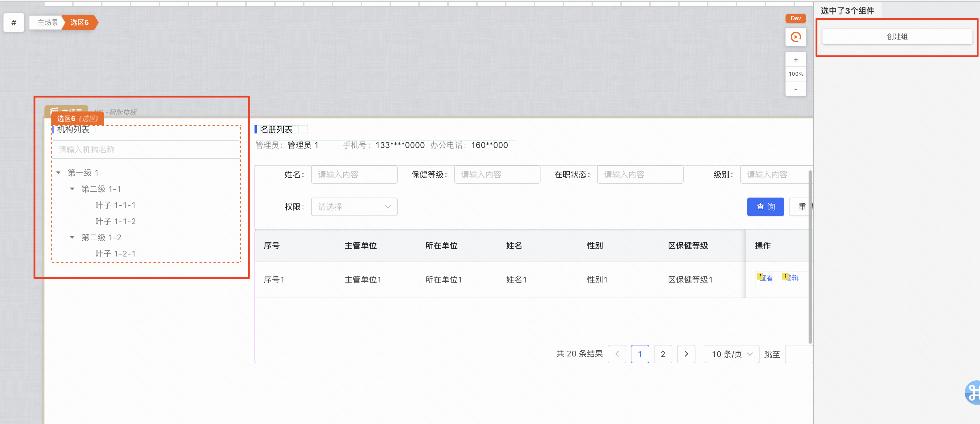Click the 姓名1 table cell
980x424 pixels.
(x=516, y=280)
